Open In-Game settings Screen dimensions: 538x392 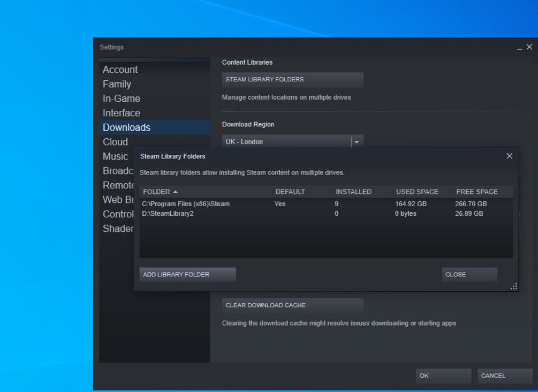pyautogui.click(x=122, y=99)
